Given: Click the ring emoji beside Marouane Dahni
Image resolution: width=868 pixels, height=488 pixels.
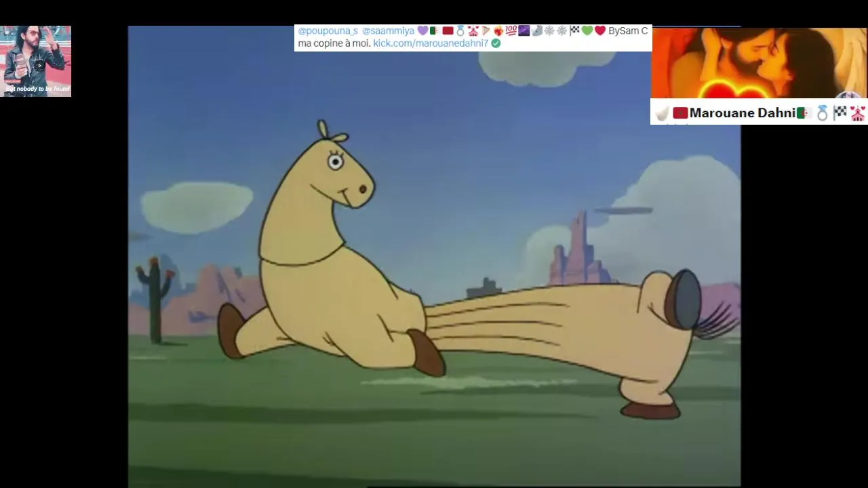Looking at the screenshot, I should pos(822,113).
